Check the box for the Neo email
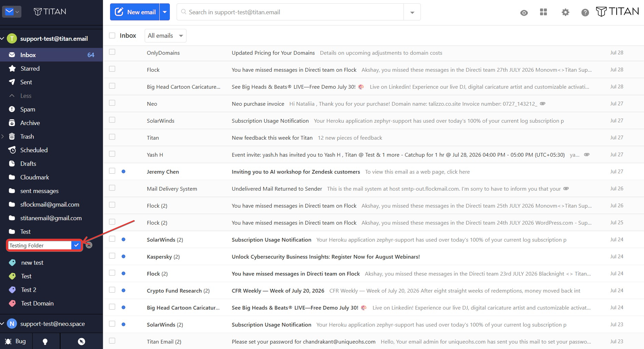Screen dimensions: 644x349 click(112, 103)
